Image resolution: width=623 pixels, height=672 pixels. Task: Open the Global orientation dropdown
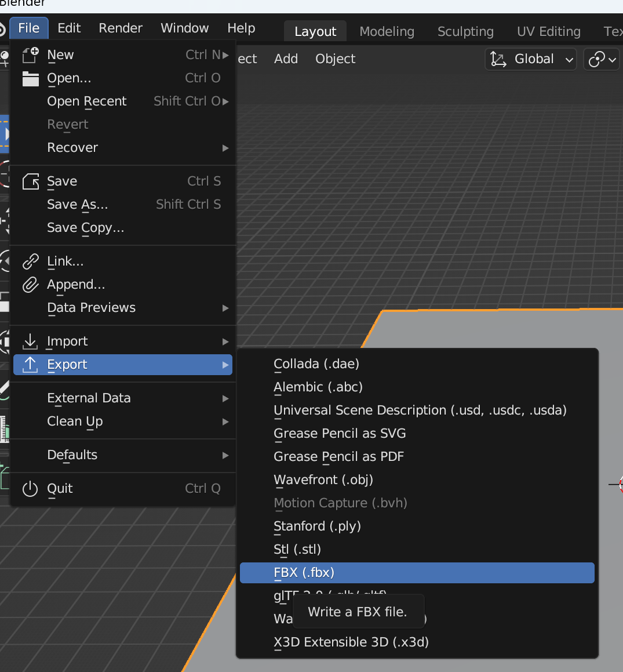point(531,59)
